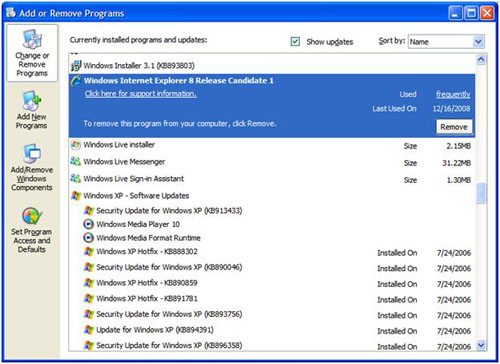The height and width of the screenshot is (364, 500).
Task: Click the Windows Internet Explorer 8 Release Candidate 1 title
Action: click(179, 81)
